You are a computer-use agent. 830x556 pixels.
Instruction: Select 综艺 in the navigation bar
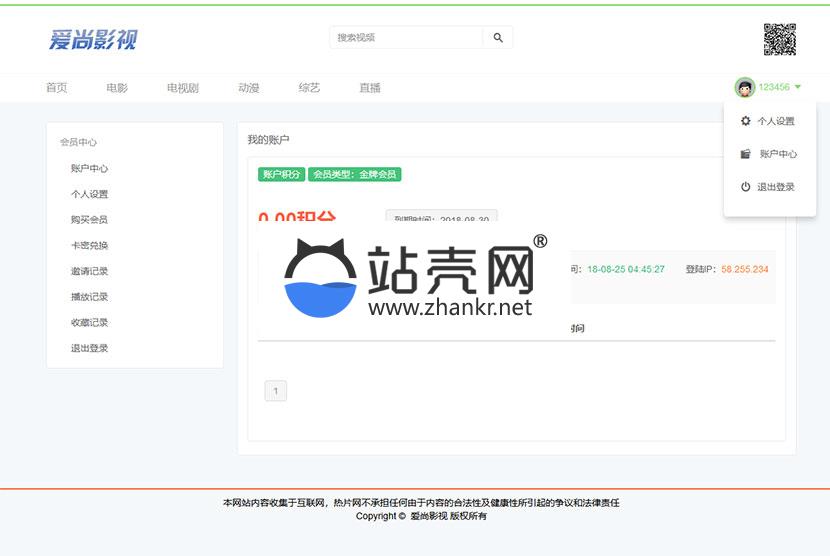(x=309, y=88)
